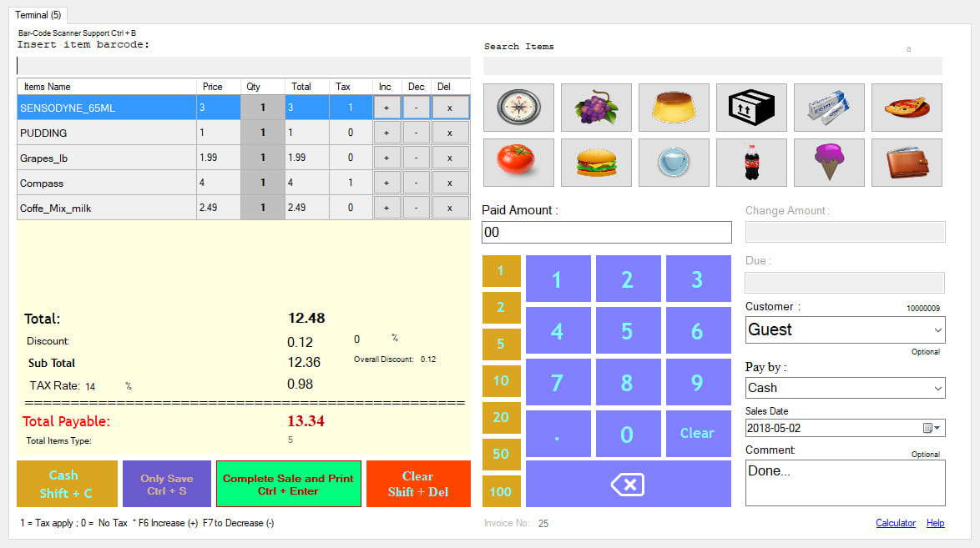
Task: Add the cola bottle item icon
Action: [751, 163]
